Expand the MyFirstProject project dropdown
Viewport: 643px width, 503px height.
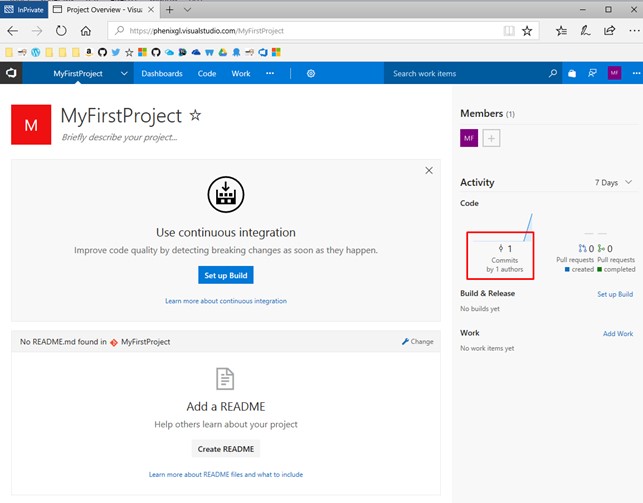coord(124,73)
